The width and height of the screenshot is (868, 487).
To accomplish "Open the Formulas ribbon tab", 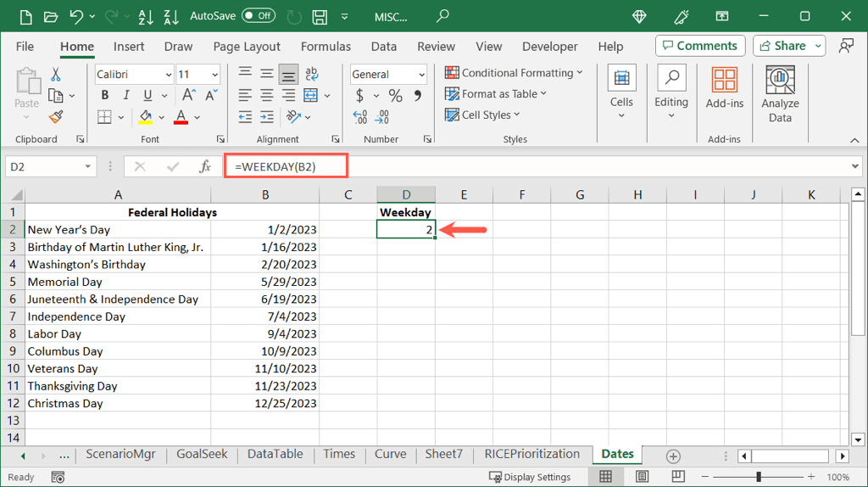I will click(325, 47).
